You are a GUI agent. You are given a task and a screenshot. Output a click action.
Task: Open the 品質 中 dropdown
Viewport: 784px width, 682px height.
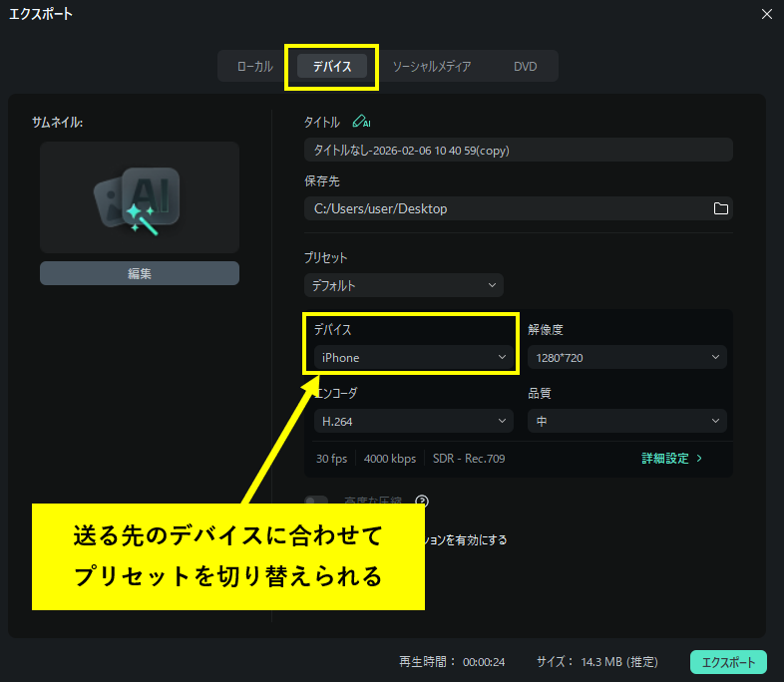(627, 421)
